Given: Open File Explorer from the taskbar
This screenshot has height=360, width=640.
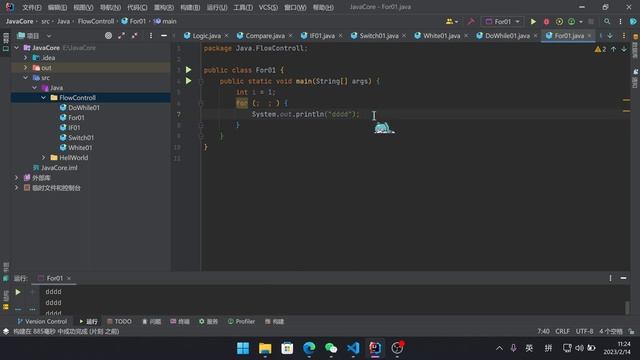Looking at the screenshot, I should point(265,348).
